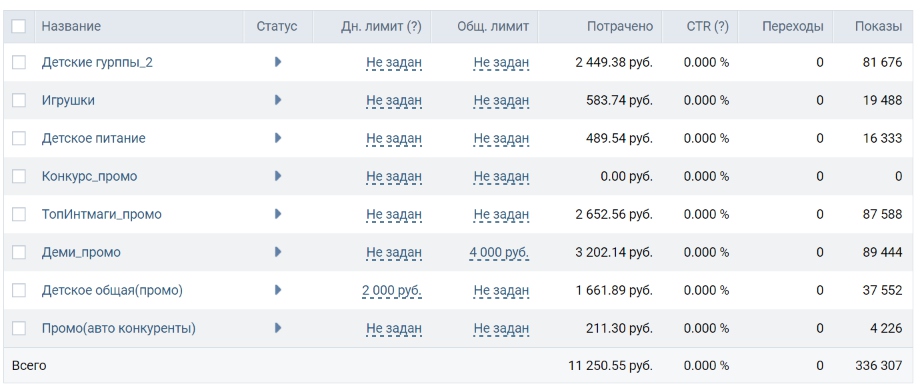Image resolution: width=920 pixels, height=390 pixels.
Task: Click the 583.74 руб. spent value
Action: point(620,100)
